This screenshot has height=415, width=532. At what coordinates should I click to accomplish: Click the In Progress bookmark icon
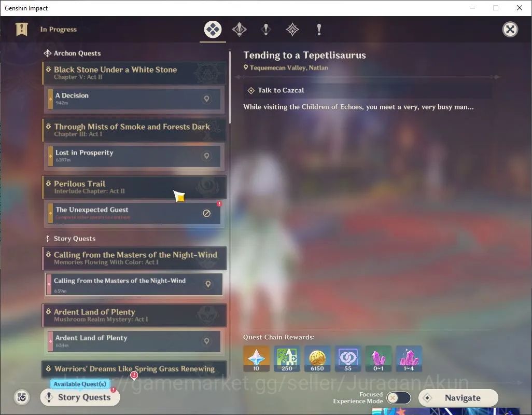(x=22, y=29)
